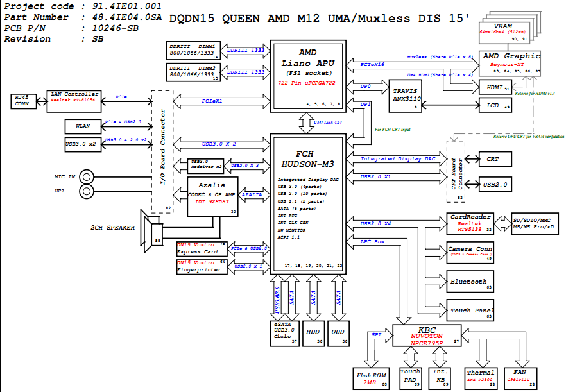Click the 2CH speaker symbol
566x392 pixels.
151,231
